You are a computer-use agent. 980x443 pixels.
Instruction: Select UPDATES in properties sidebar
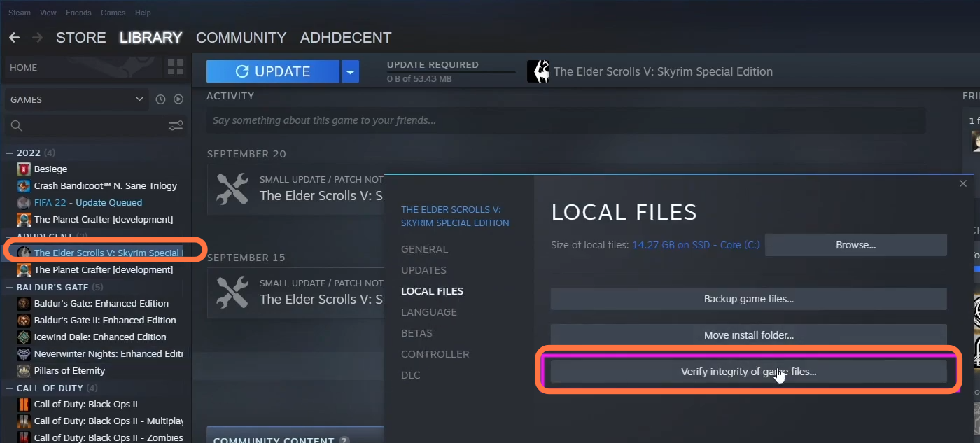click(423, 270)
